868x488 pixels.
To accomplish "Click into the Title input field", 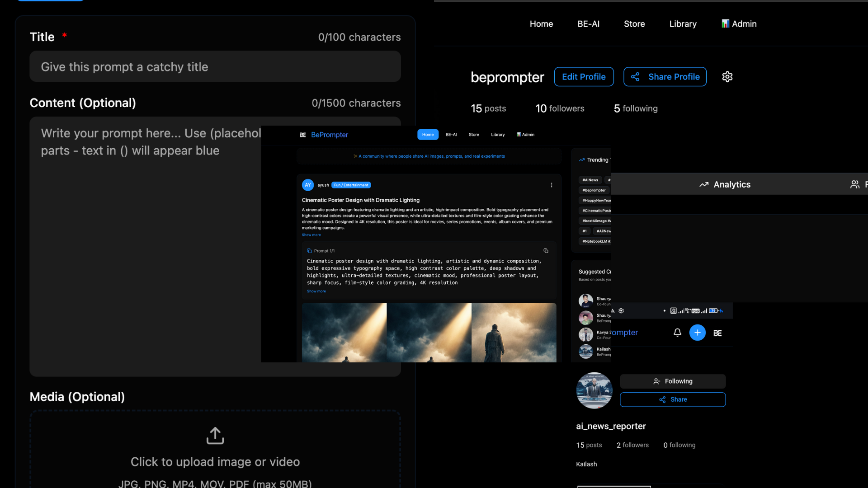I will click(x=215, y=67).
